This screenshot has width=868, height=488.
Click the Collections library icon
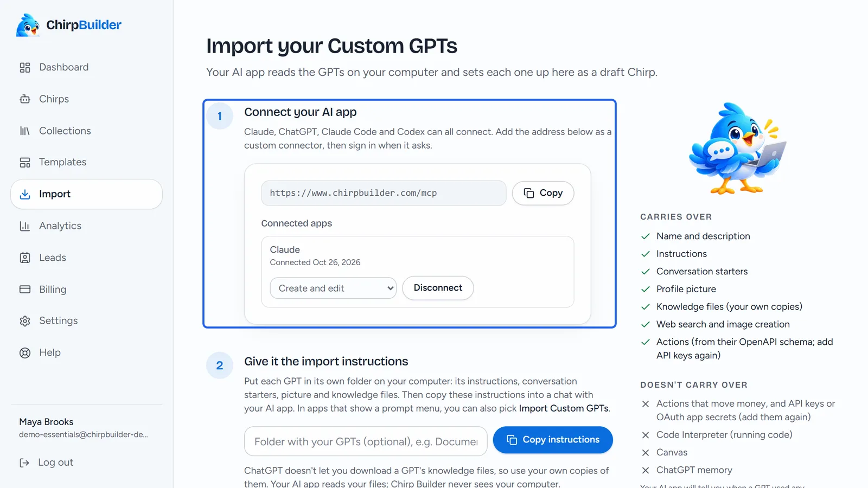pyautogui.click(x=25, y=131)
